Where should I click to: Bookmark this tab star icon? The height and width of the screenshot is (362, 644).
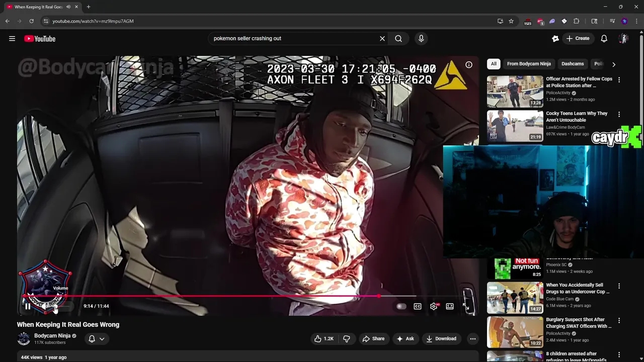click(511, 21)
